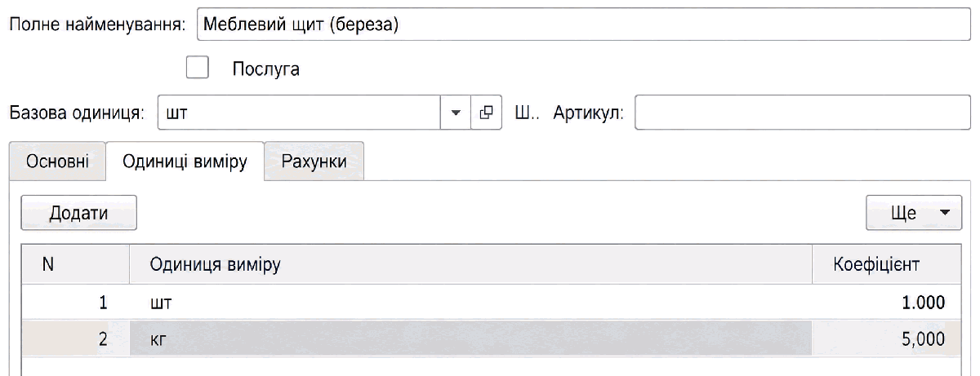This screenshot has height=376, width=980.
Task: Sort by the N column header
Action: (75, 264)
